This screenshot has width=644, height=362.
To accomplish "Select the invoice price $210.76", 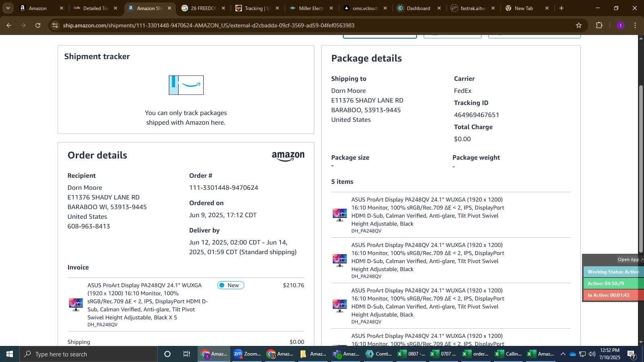I will 293,285.
